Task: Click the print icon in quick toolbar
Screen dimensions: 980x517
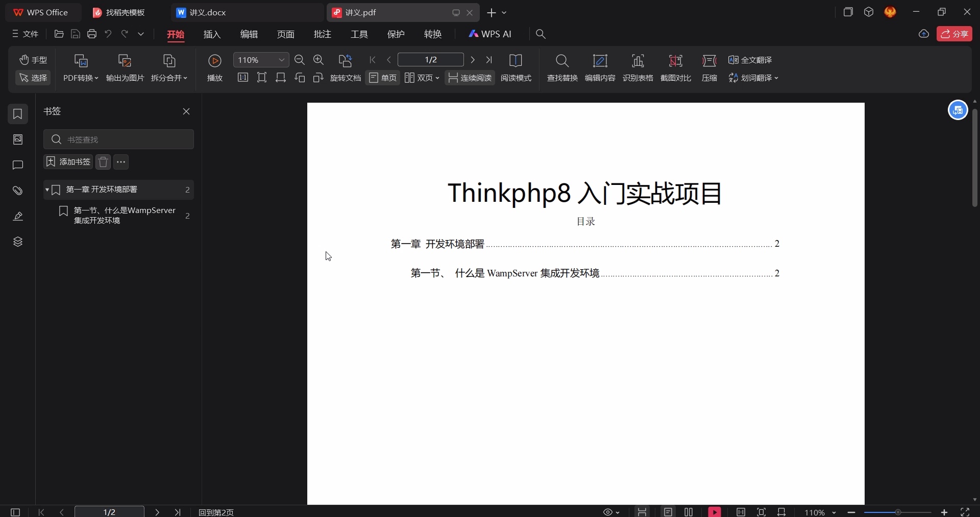Action: pyautogui.click(x=92, y=34)
